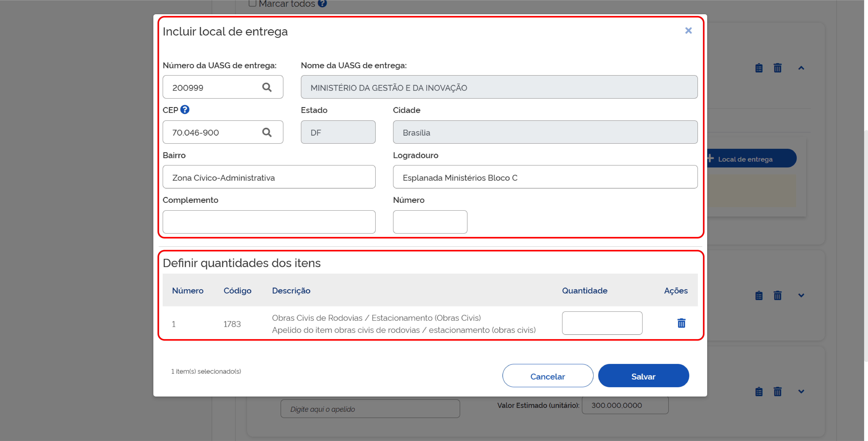This screenshot has height=441, width=868.
Task: Click the Logradouro input field
Action: coord(545,177)
